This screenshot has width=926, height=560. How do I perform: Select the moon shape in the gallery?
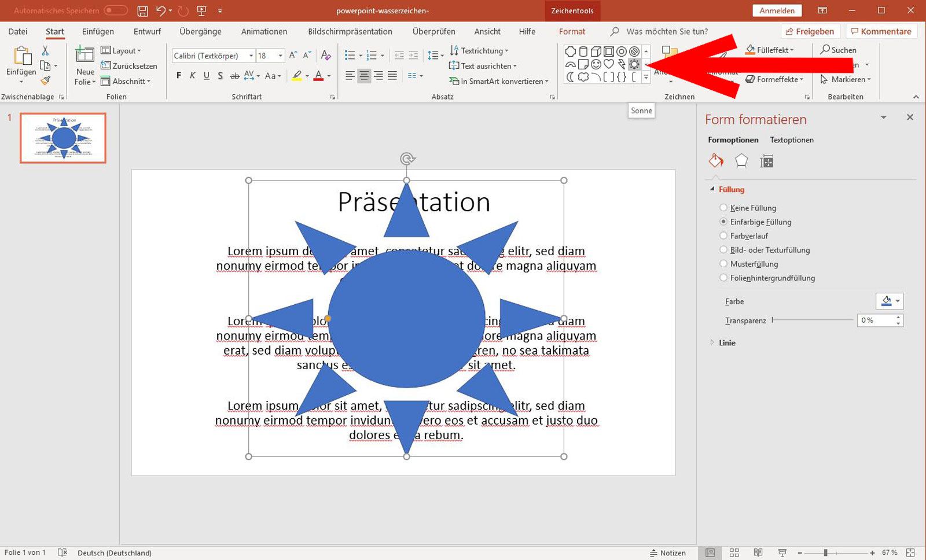click(571, 77)
